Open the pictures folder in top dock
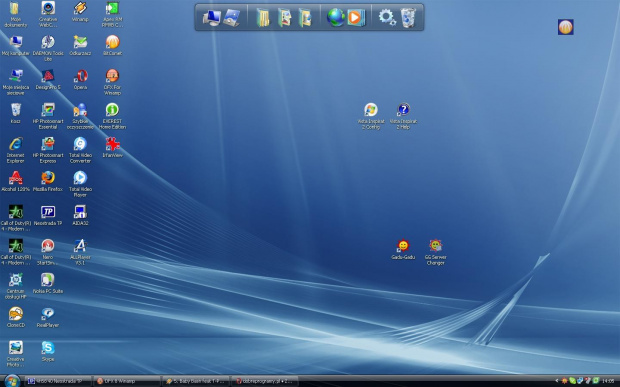This screenshot has width=620, height=387. pyautogui.click(x=284, y=18)
